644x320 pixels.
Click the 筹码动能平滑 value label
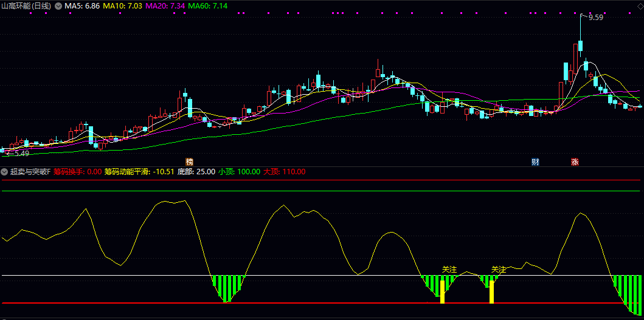[139, 172]
